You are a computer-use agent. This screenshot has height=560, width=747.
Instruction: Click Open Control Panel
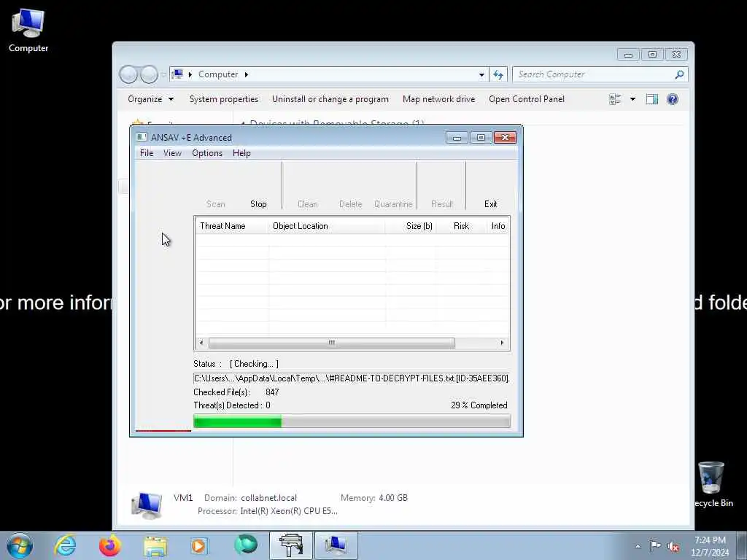click(x=527, y=99)
